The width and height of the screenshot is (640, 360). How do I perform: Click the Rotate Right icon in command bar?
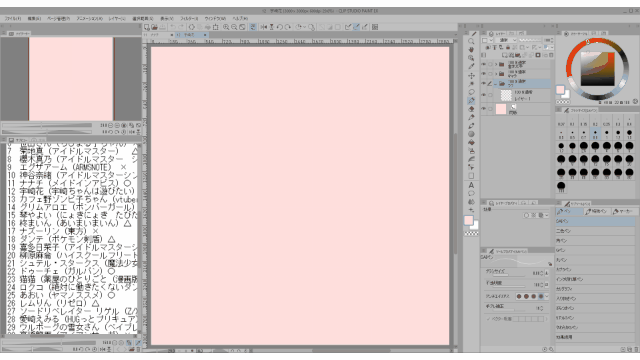[x=288, y=27]
